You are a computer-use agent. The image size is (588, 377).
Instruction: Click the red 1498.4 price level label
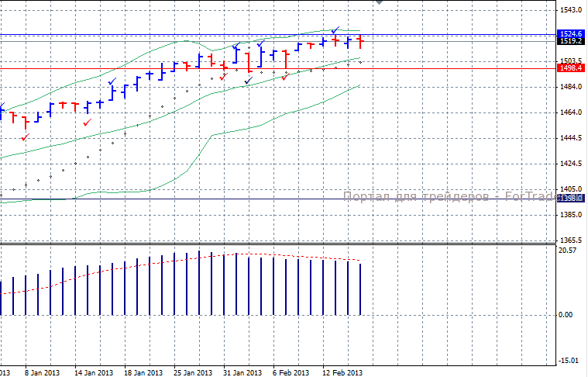(571, 68)
